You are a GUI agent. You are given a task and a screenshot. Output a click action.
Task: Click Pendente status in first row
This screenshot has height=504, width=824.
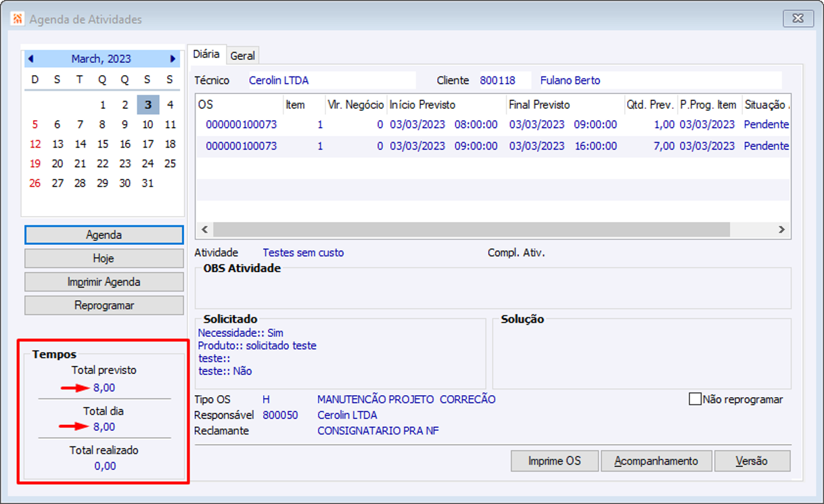(766, 124)
